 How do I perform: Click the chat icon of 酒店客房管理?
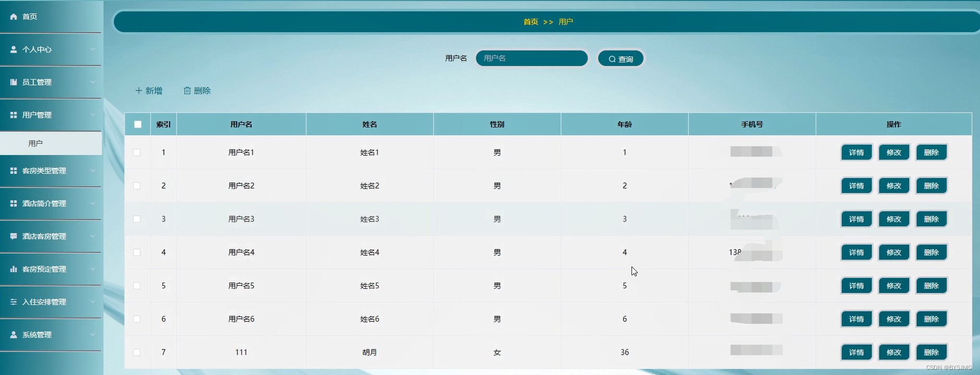click(14, 236)
